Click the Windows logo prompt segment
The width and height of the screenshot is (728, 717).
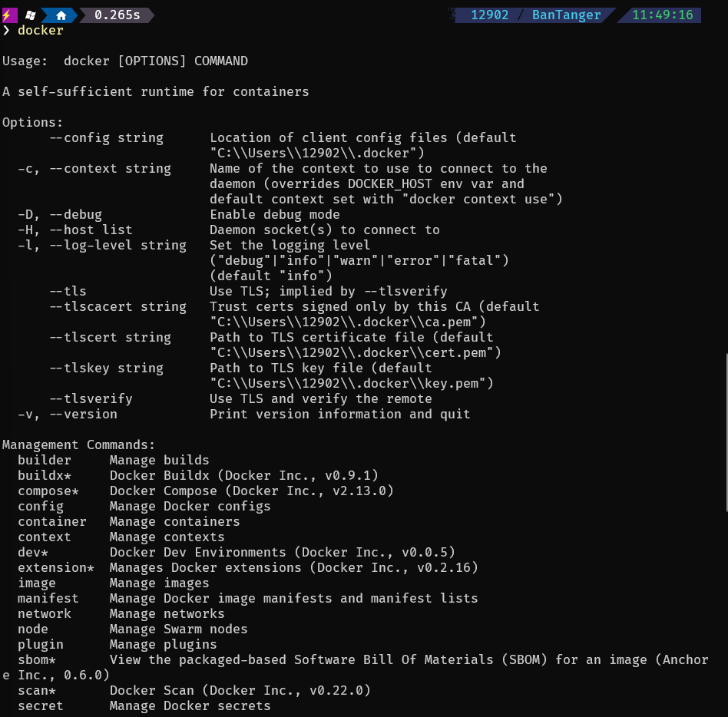(30, 15)
